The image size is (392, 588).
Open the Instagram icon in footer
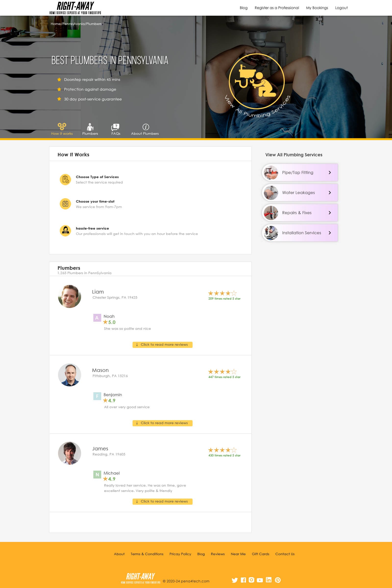[252, 580]
